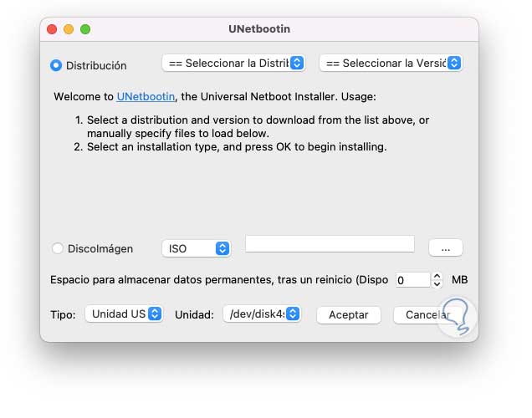Open the Seleccionar la Distribución dropdown
This screenshot has width=532, height=418.
233,63
